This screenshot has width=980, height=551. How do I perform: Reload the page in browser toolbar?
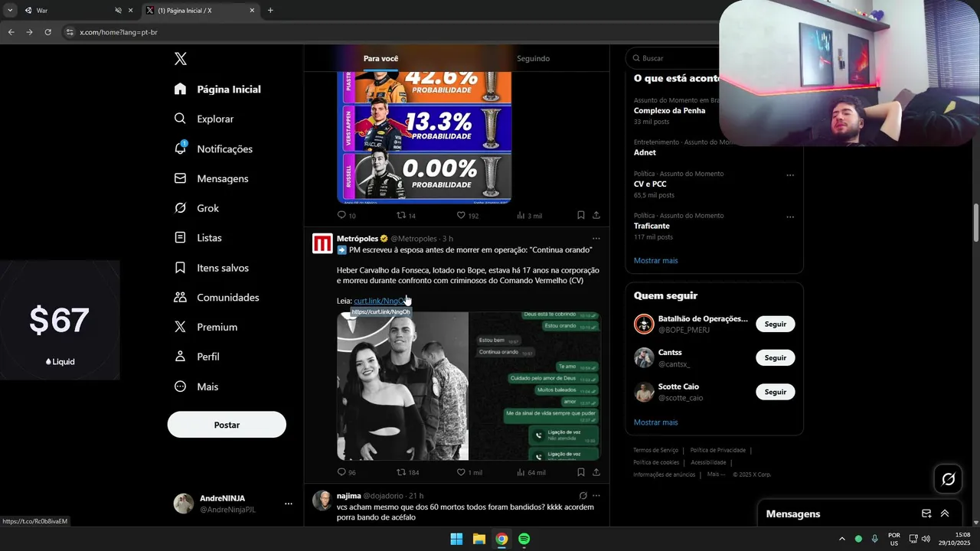[x=47, y=32]
